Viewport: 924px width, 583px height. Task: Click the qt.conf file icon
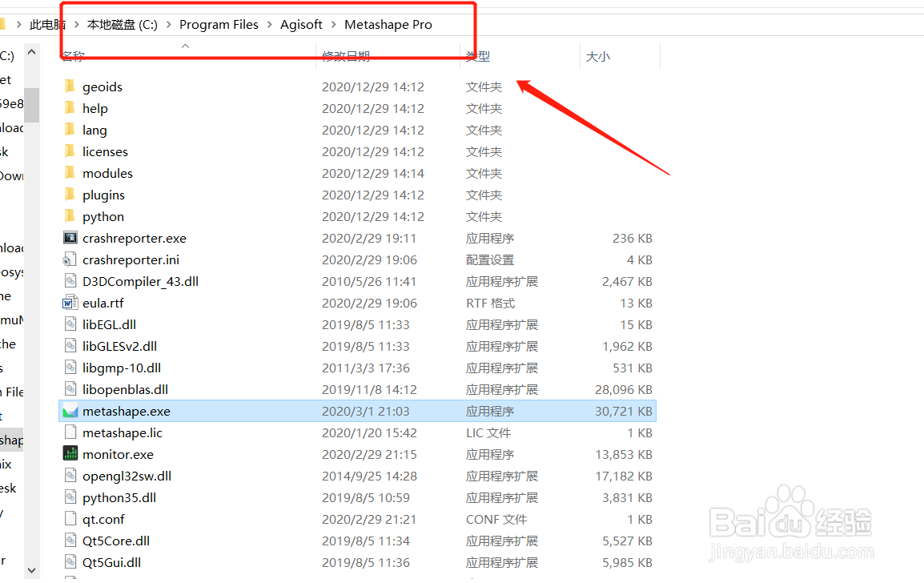[70, 519]
